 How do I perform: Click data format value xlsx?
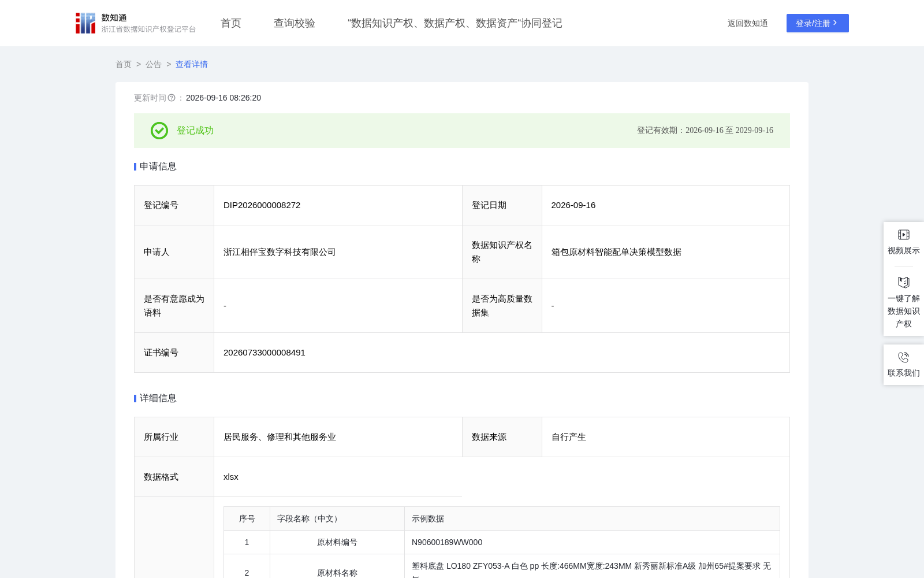[231, 477]
